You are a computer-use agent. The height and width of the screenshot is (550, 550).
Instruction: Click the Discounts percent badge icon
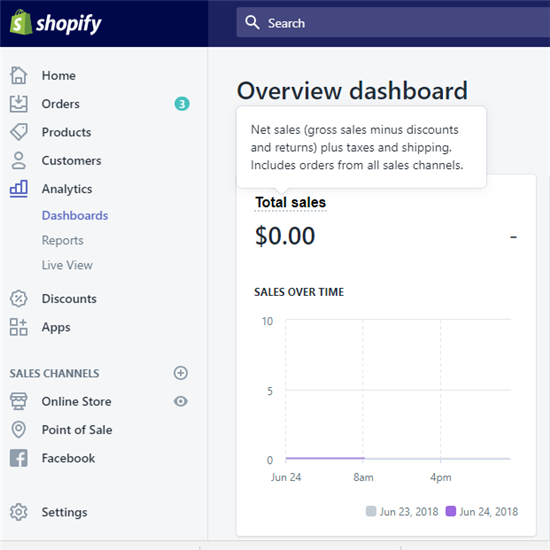point(19,299)
